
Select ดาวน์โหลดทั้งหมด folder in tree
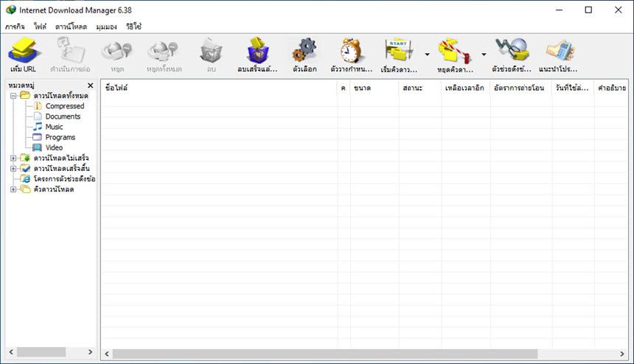[x=60, y=96]
